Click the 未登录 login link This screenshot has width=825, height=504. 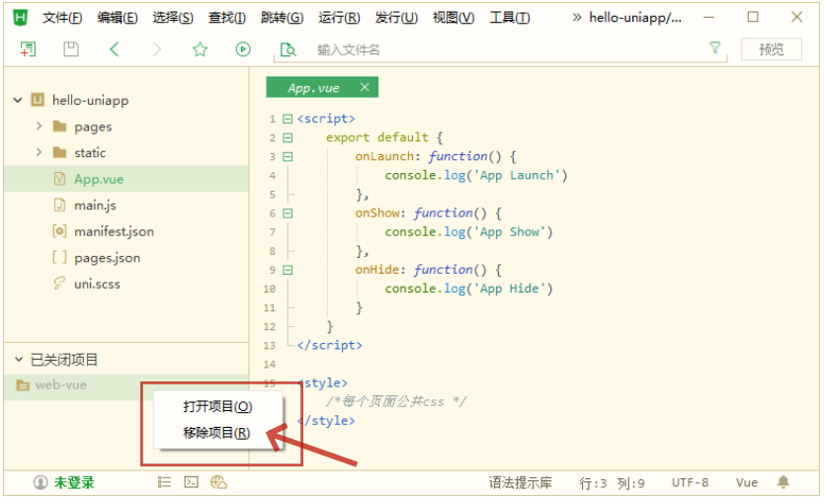tap(74, 482)
